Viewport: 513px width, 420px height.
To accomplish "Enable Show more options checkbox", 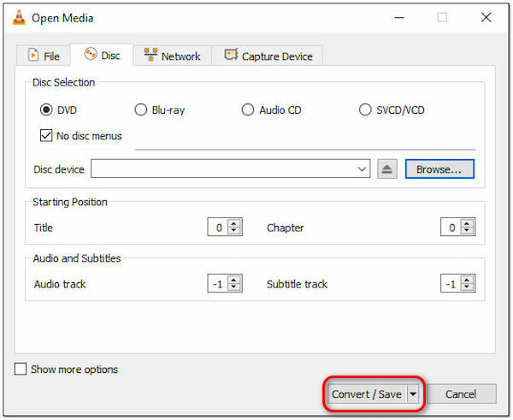I will click(21, 369).
